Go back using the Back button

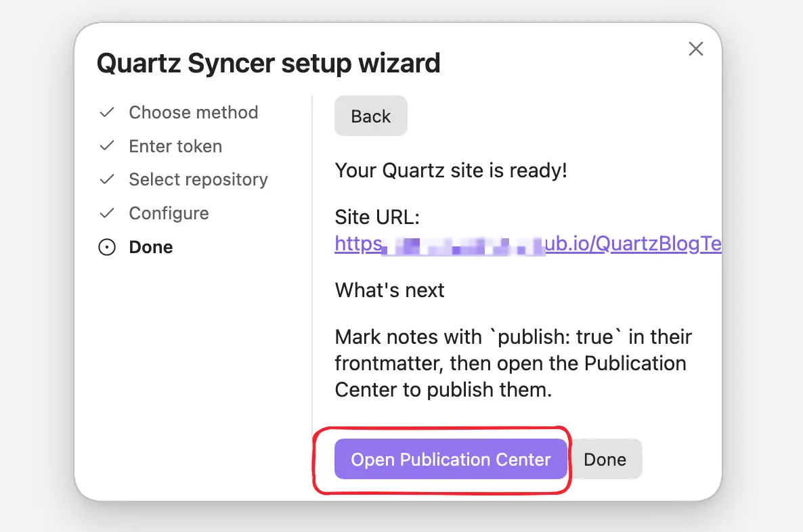click(371, 116)
